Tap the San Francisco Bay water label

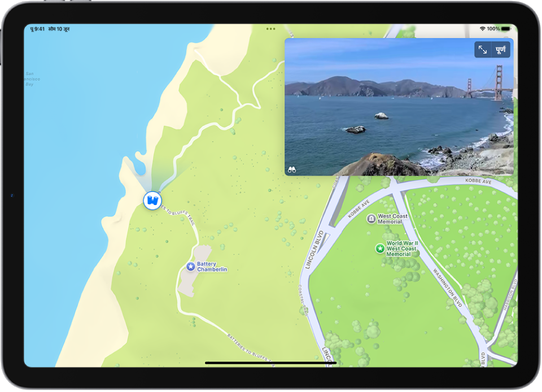(x=32, y=79)
